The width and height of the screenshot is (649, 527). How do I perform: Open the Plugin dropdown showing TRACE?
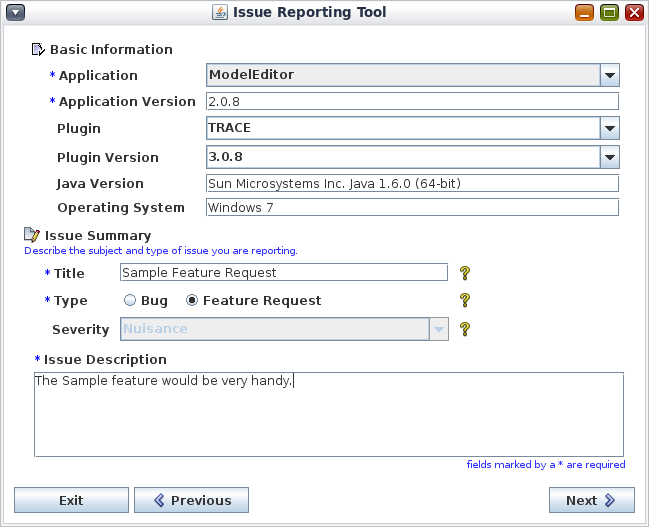pyautogui.click(x=609, y=128)
